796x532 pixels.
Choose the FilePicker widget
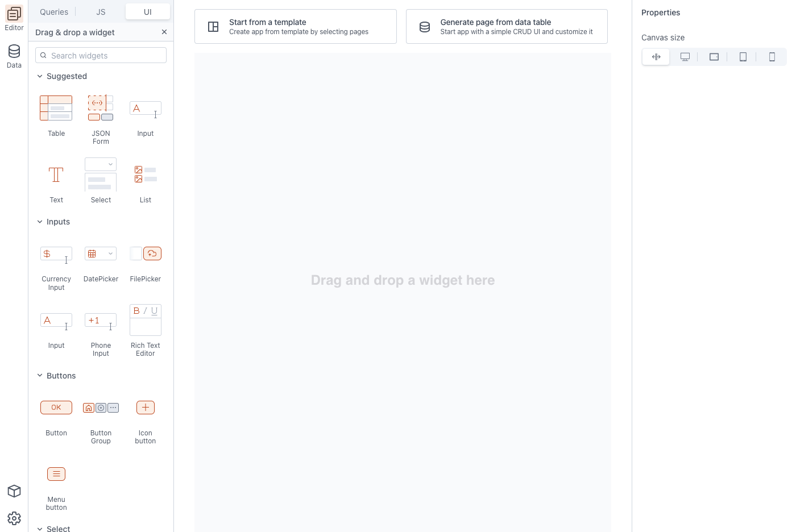145,253
